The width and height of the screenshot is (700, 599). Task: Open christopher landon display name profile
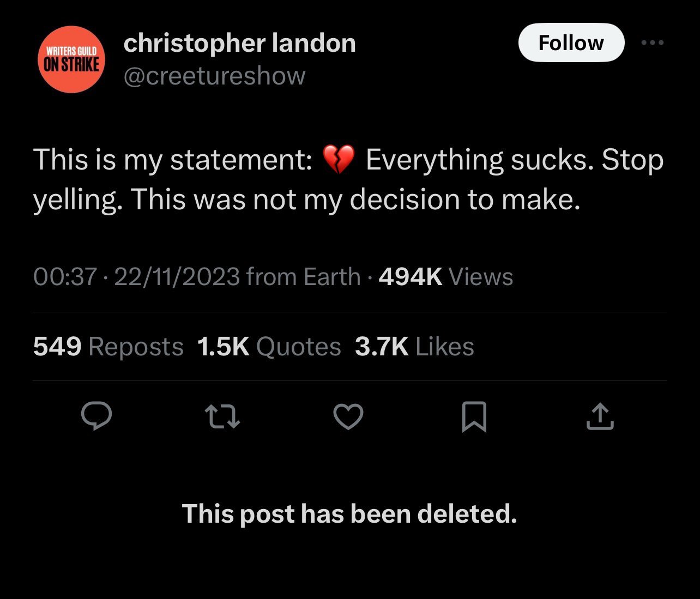tap(239, 43)
